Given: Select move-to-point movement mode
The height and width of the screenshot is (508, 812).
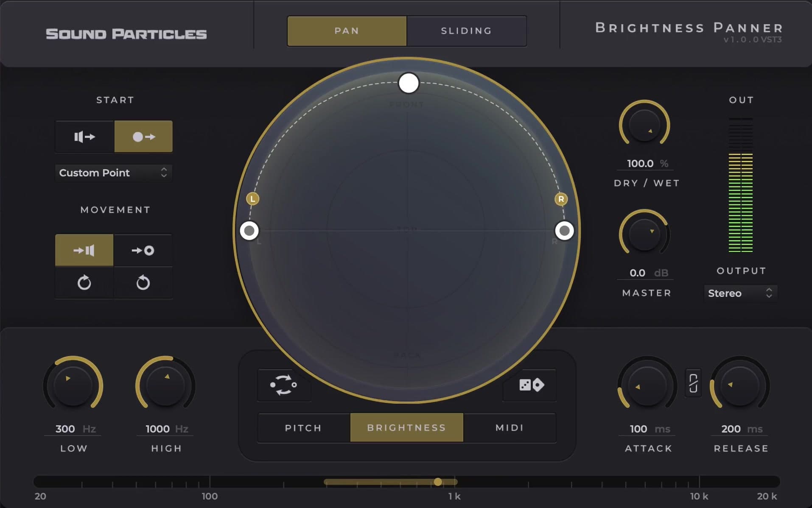Looking at the screenshot, I should 143,250.
